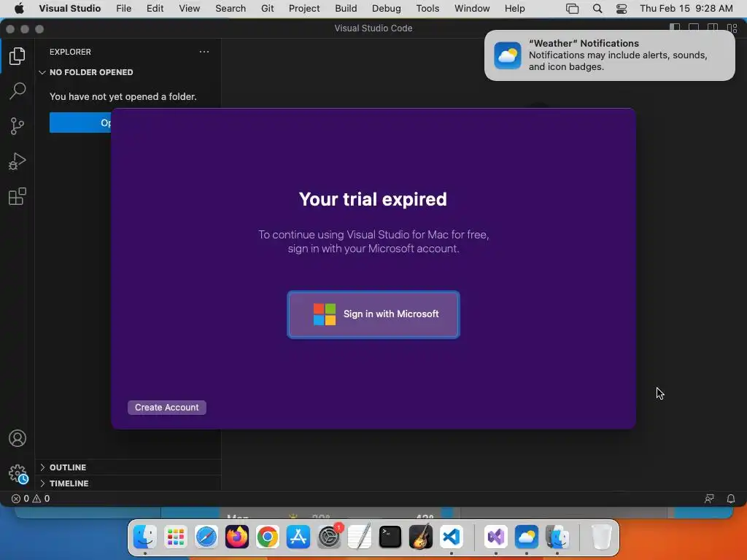Open the Debug menu
This screenshot has width=747, height=560.
point(387,9)
